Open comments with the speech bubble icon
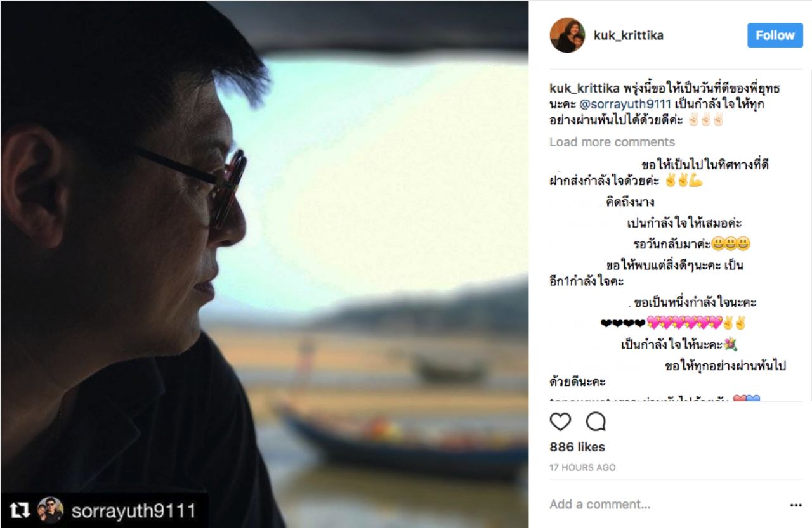812x528 pixels. click(x=596, y=422)
